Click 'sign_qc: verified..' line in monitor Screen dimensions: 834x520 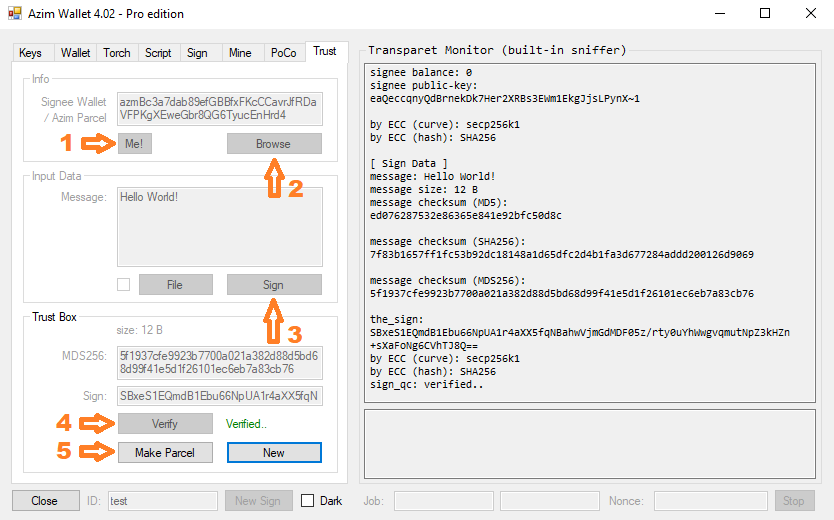[427, 384]
